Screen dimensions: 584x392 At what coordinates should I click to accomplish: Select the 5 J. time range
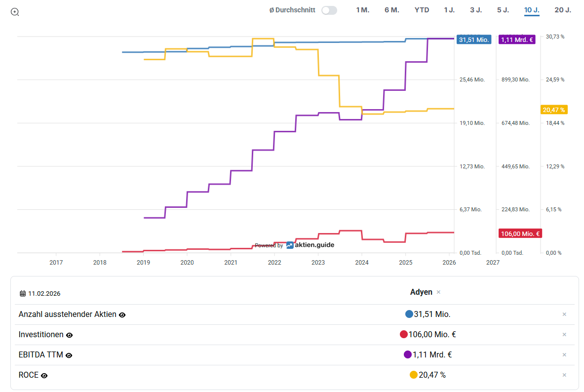pyautogui.click(x=503, y=10)
